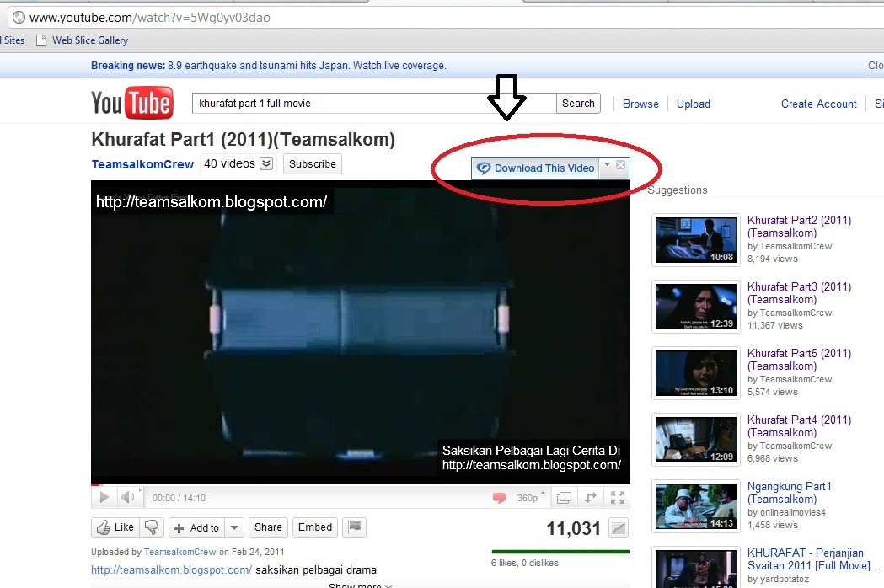884x588 pixels.
Task: Flag the video with the flag icon
Action: 354,527
